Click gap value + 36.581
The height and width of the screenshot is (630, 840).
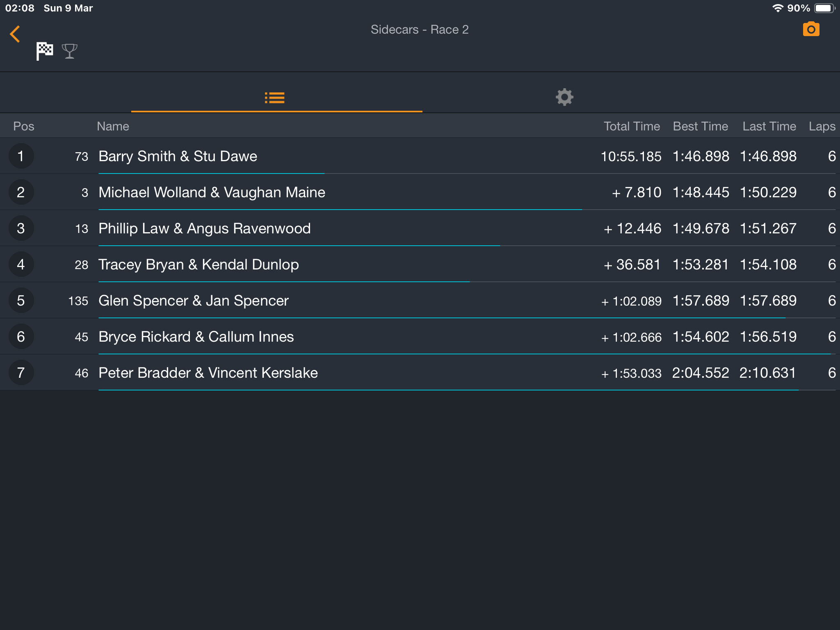[x=632, y=265]
